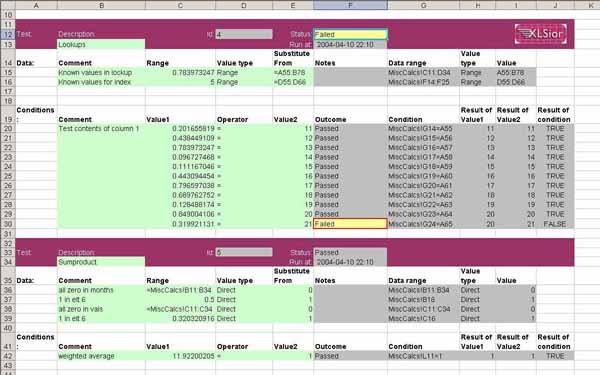Select the row 42 header

(x=8, y=356)
